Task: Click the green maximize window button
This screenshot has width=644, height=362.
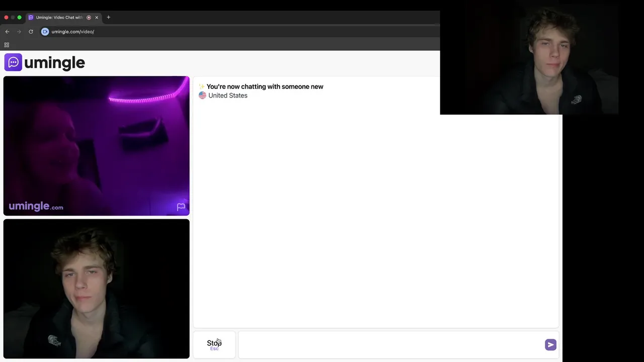Action: coord(20,18)
